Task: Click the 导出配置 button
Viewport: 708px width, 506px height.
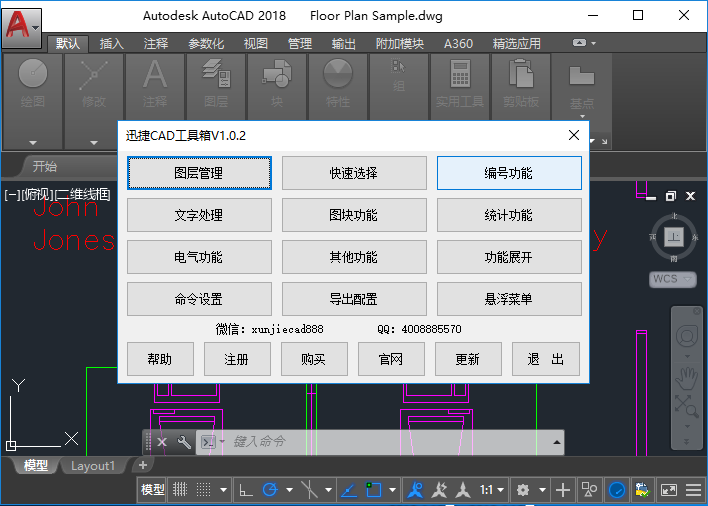Action: tap(354, 299)
